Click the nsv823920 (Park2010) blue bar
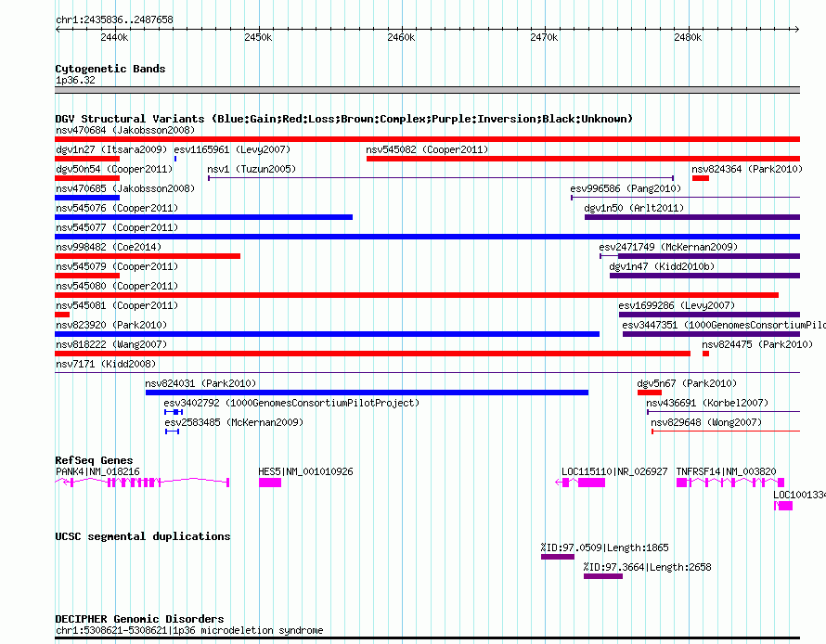This screenshot has width=826, height=644. tap(327, 334)
